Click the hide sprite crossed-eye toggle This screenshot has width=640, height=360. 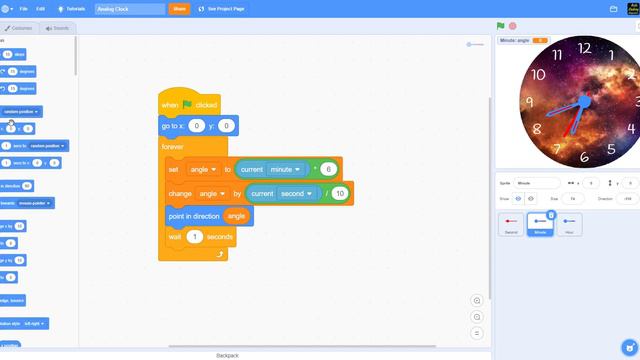(x=531, y=199)
